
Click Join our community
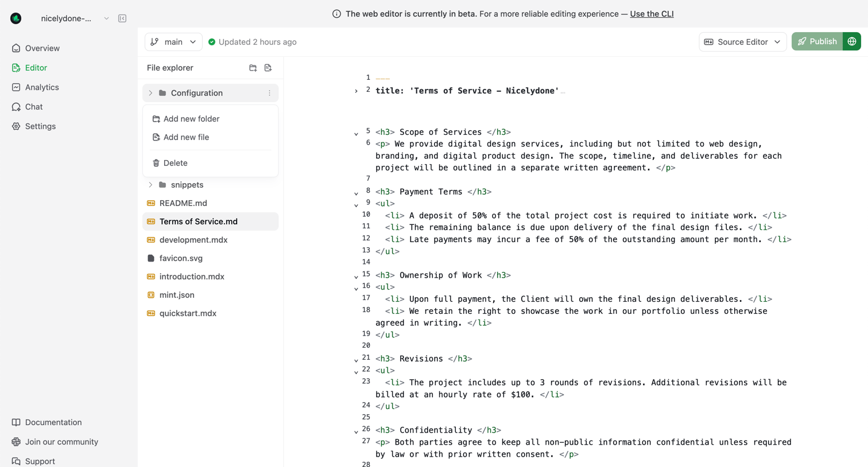coord(61,442)
